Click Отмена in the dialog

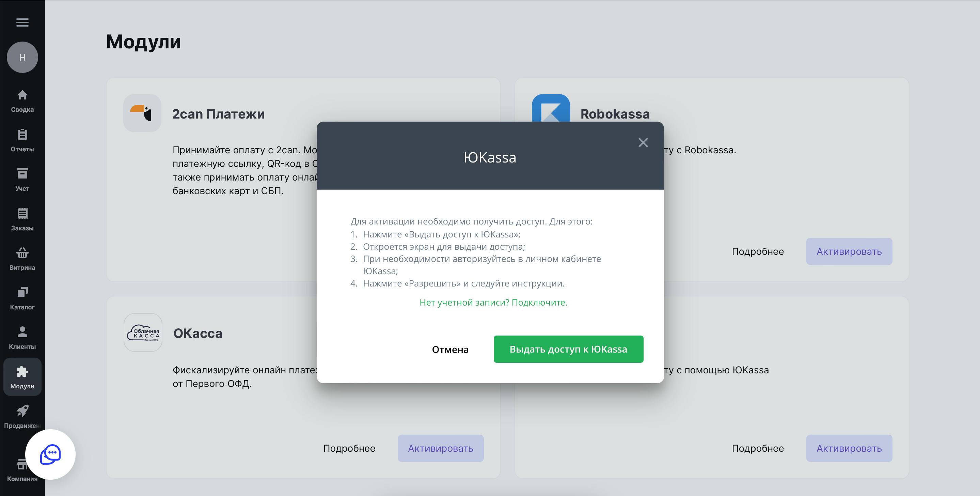450,349
